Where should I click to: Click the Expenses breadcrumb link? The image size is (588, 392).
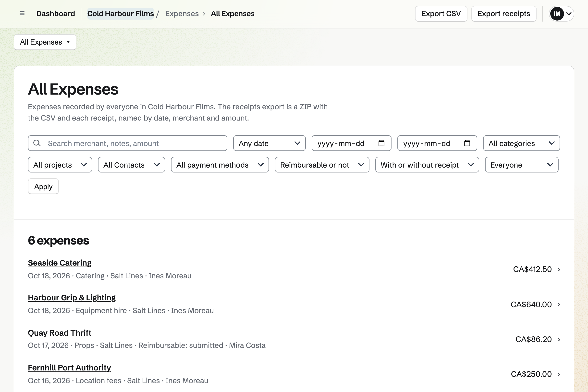coord(182,13)
